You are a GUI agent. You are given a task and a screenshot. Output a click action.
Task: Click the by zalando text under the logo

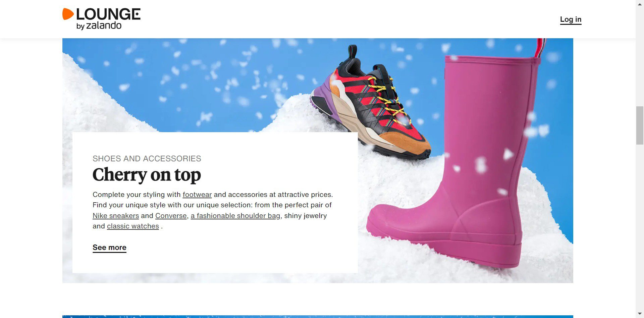tap(99, 25)
